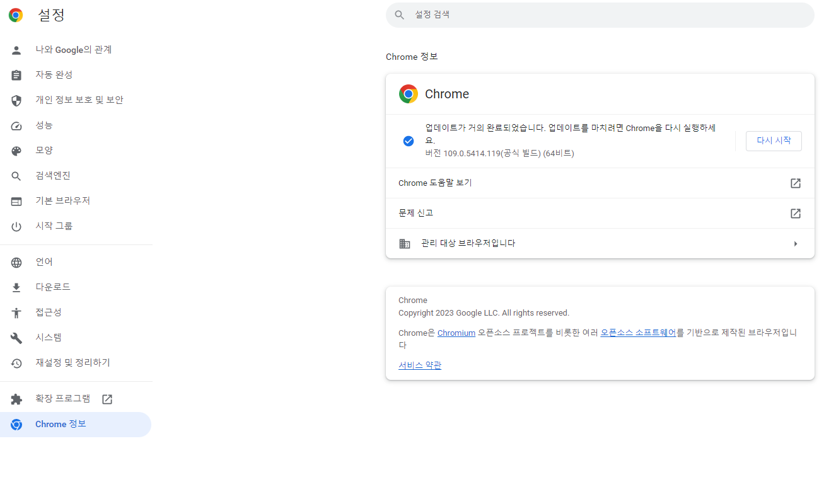Click the building icon by 관리 대상 브라우저입니다
The width and height of the screenshot is (836, 504).
point(405,244)
